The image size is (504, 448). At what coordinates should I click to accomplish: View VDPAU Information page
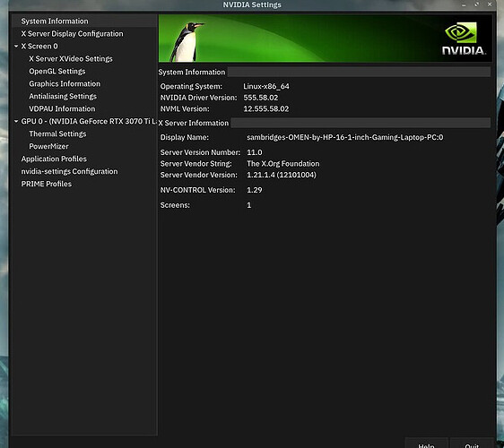62,109
